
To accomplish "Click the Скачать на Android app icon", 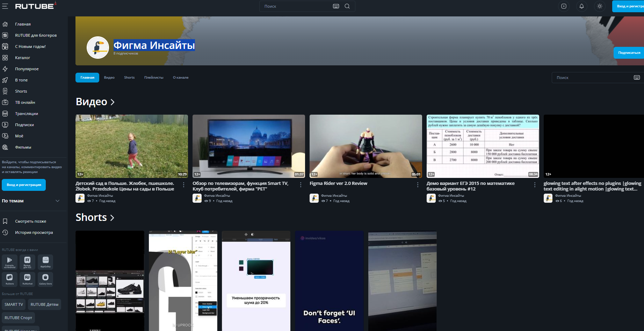I will click(9, 262).
